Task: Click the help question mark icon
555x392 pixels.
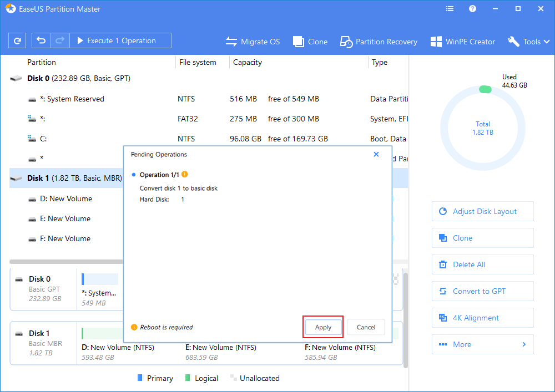Action: pos(472,9)
